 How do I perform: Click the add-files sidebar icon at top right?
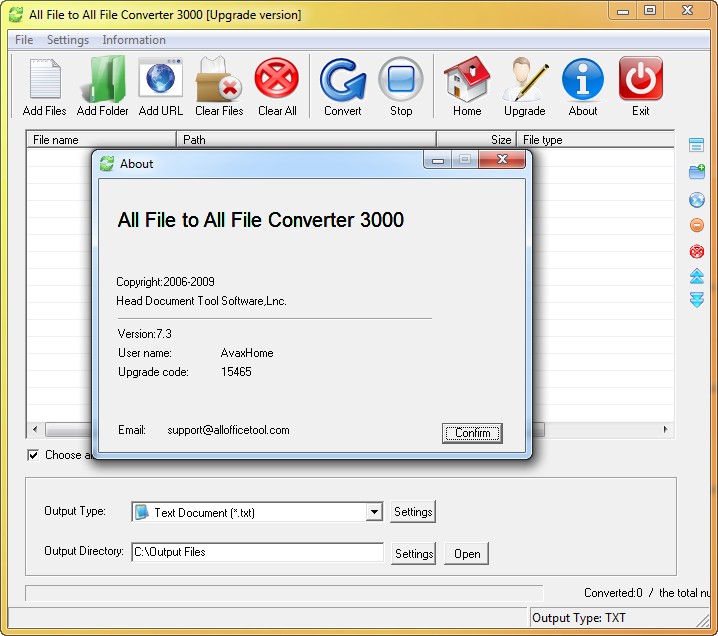coord(696,145)
